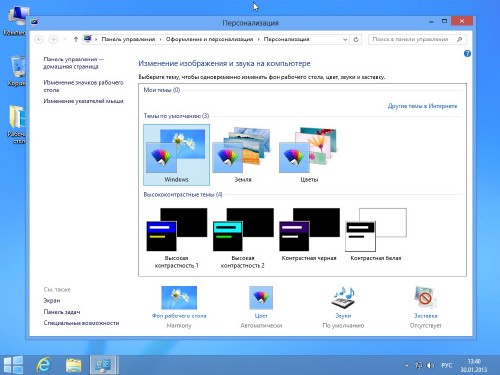
Task: Apply Контрастная белая theme
Action: [x=376, y=235]
